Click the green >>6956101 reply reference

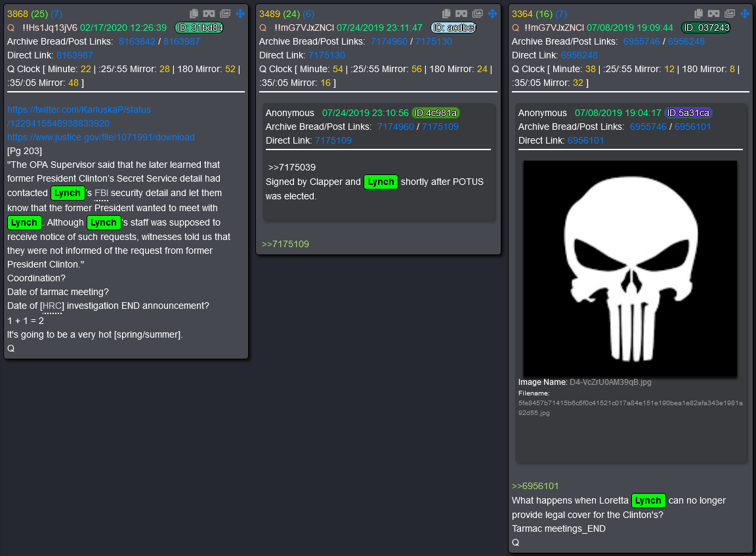535,486
